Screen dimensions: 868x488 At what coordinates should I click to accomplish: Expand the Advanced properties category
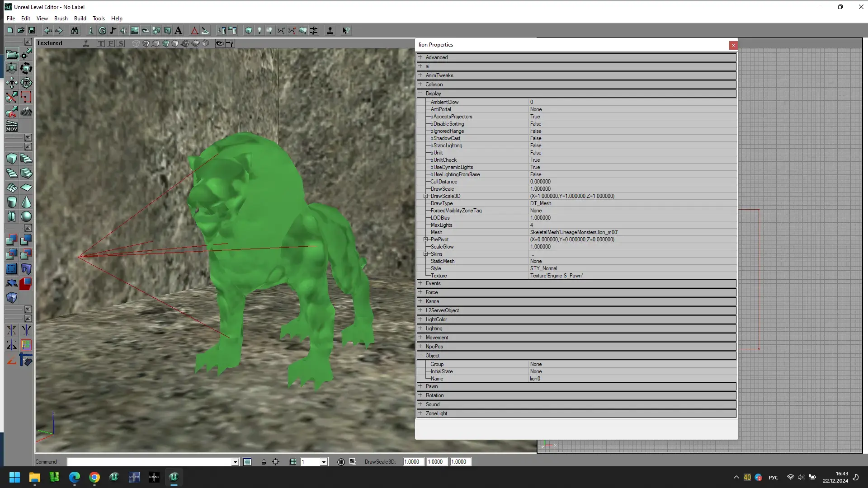(x=420, y=57)
